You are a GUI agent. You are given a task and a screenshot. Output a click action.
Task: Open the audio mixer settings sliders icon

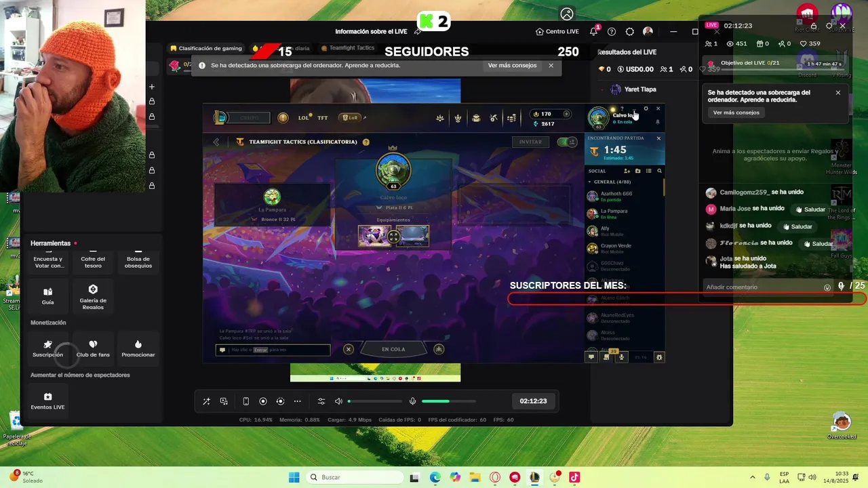point(321,401)
